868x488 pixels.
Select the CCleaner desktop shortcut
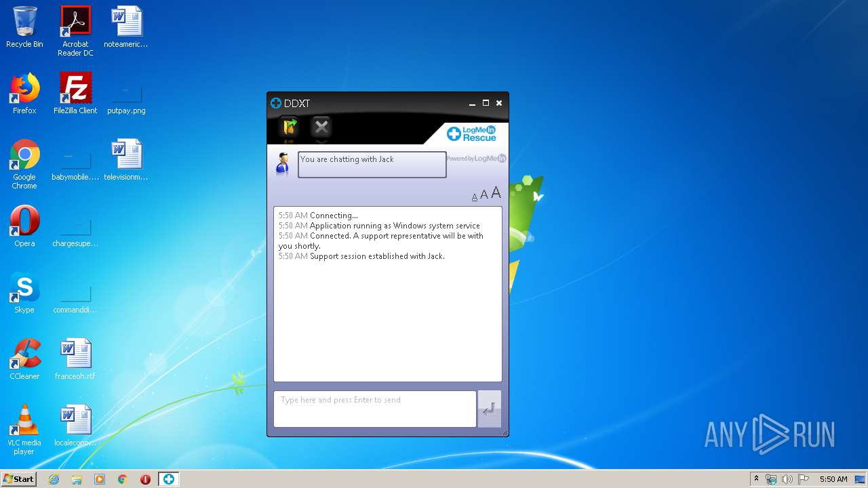tap(24, 359)
